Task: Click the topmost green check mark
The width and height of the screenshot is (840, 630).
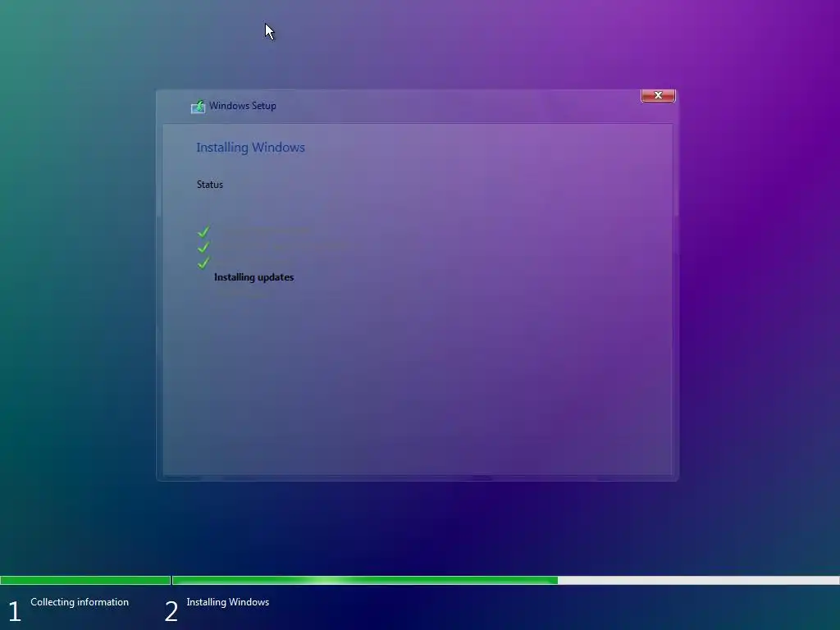Action: pos(203,231)
